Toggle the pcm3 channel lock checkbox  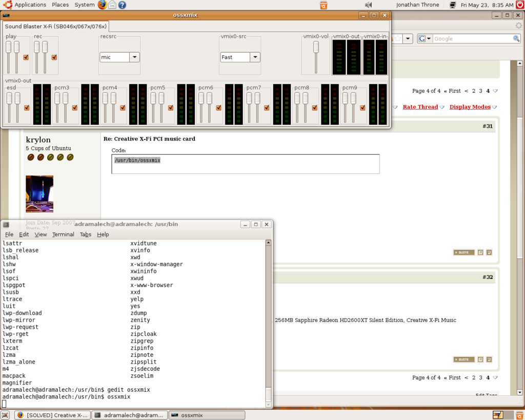[75, 108]
